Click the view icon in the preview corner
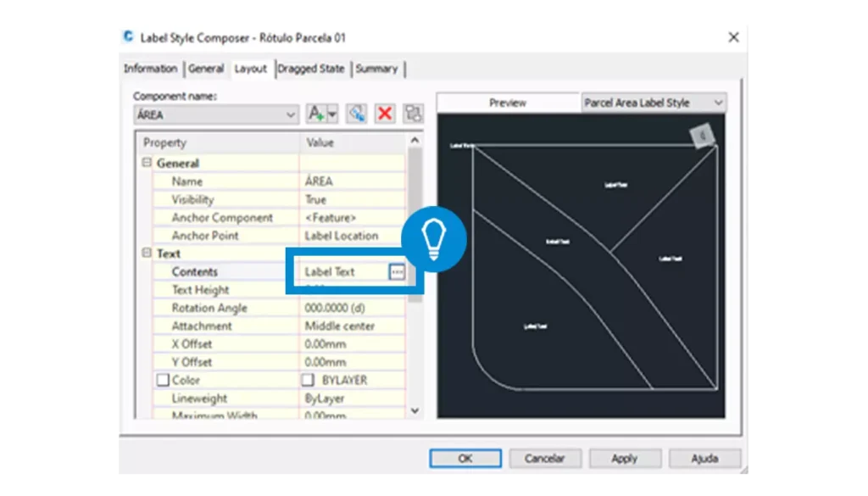 coord(703,135)
